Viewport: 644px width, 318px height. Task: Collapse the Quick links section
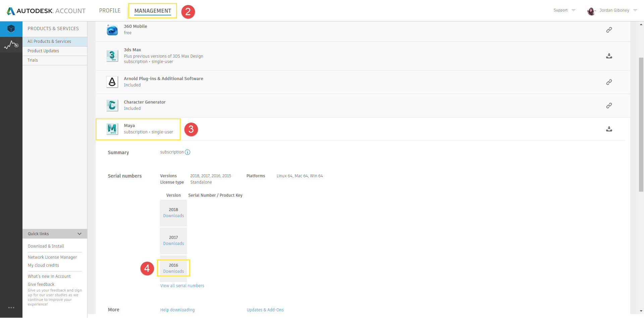point(79,234)
